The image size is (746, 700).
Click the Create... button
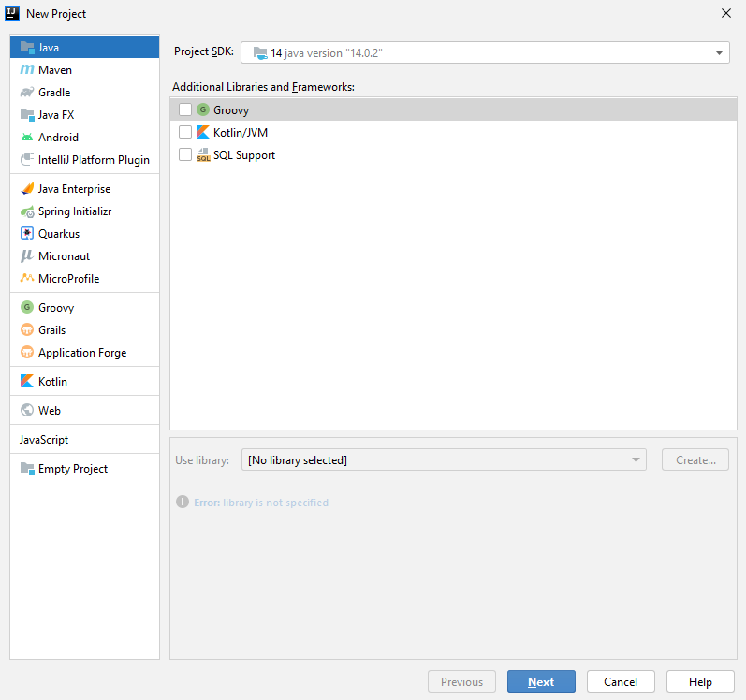click(x=695, y=459)
